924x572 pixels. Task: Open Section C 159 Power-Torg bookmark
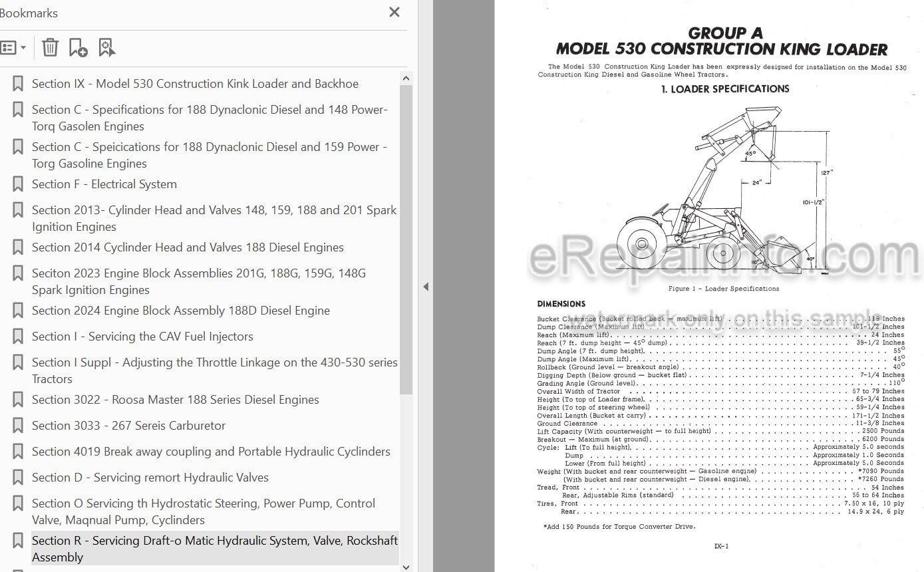pyautogui.click(x=210, y=155)
